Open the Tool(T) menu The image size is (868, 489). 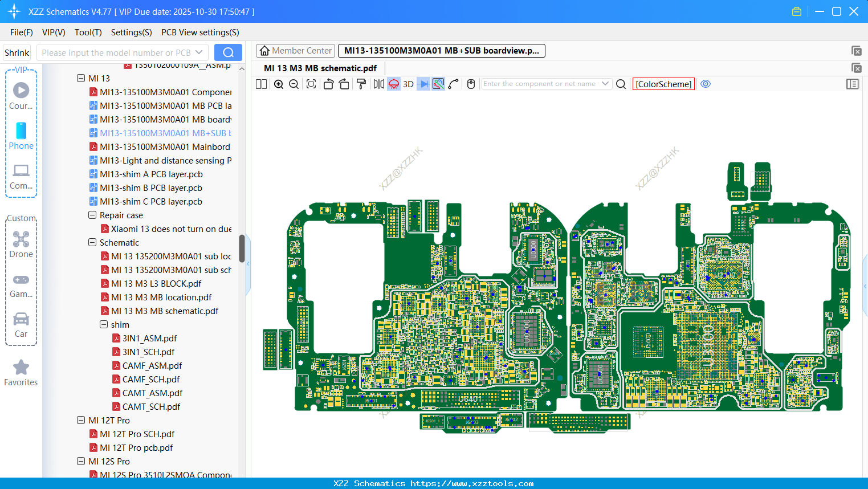point(88,32)
